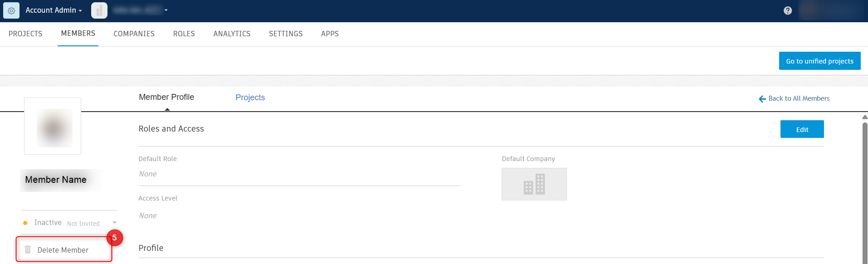Click the Account Admin gear icon
The height and width of the screenshot is (264, 868).
11,10
